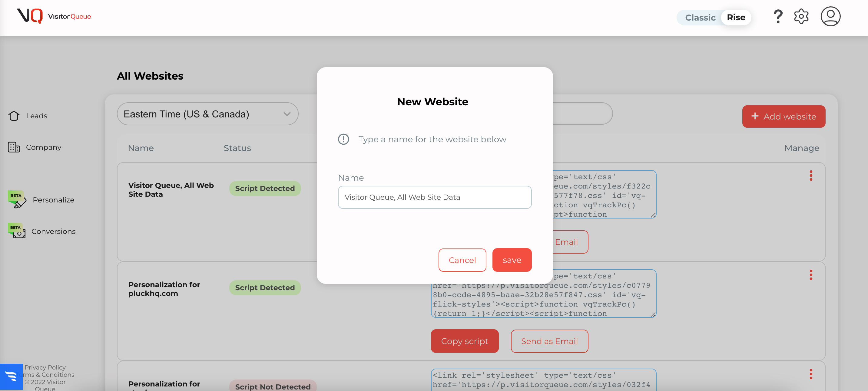Open the user profile icon

[x=831, y=16]
